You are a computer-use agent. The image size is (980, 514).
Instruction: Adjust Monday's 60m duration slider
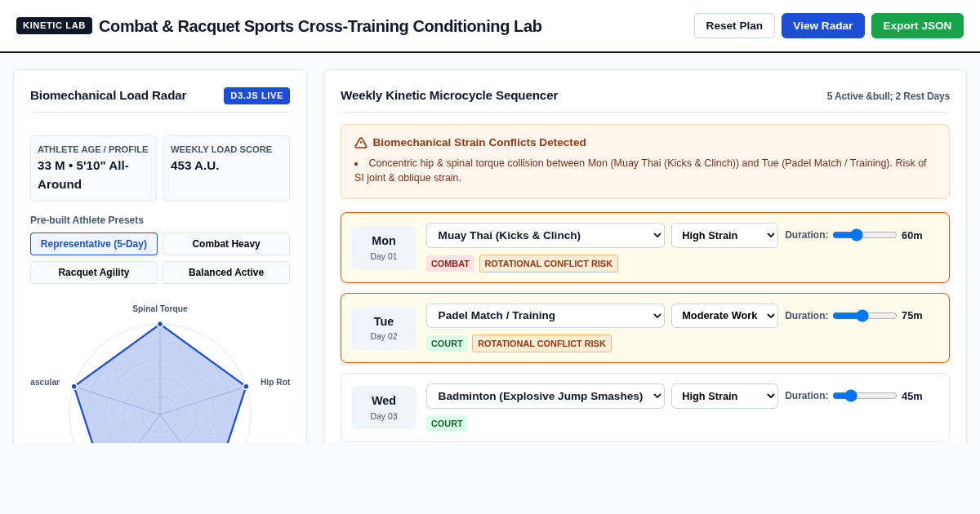(x=865, y=235)
